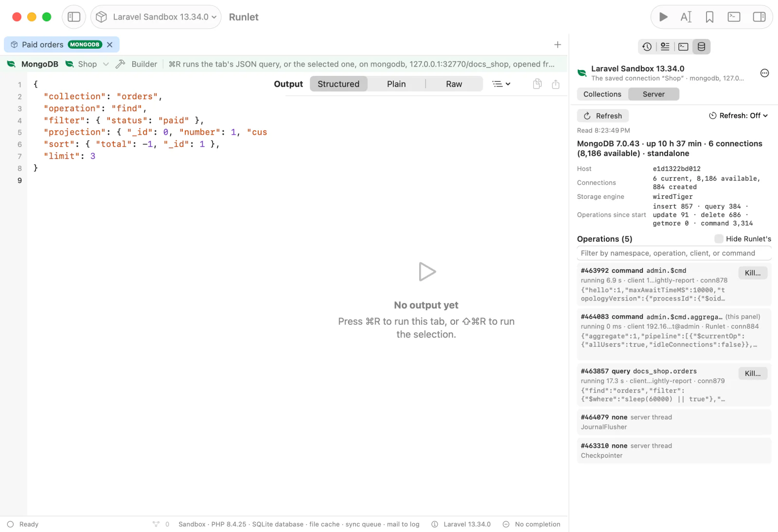This screenshot has height=532, width=778.
Task: Toggle the right sidebar panel icon
Action: tap(759, 17)
